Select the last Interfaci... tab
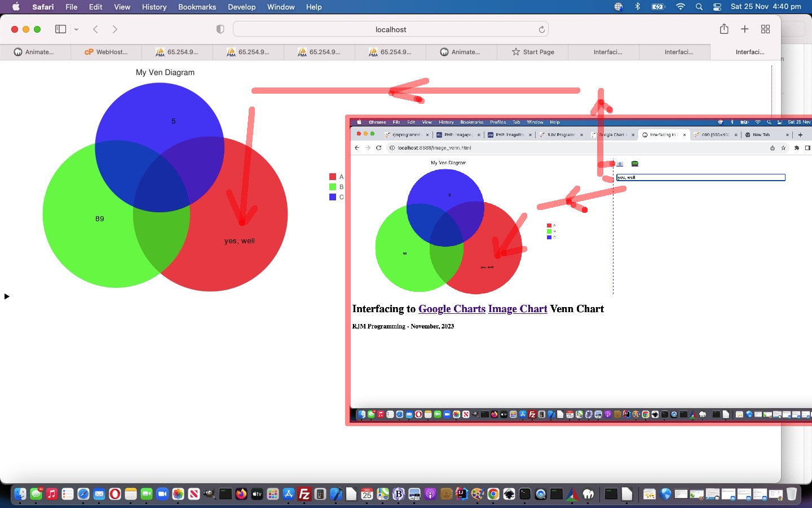This screenshot has height=508, width=812. [746, 52]
